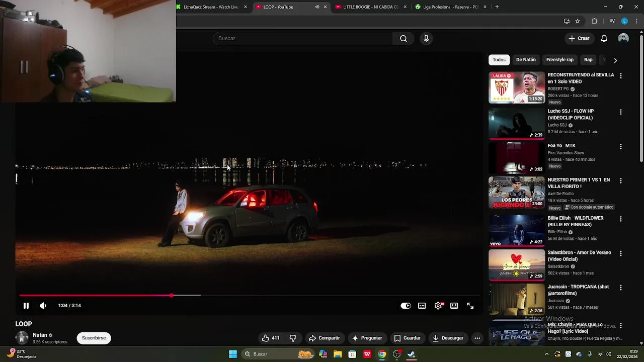
Task: Open Chrome media control icon
Action: pyautogui.click(x=612, y=21)
